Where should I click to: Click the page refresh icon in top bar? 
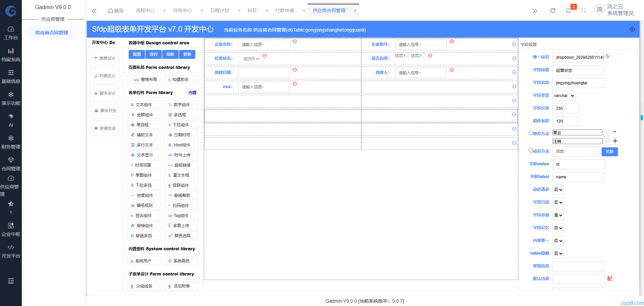(x=552, y=10)
